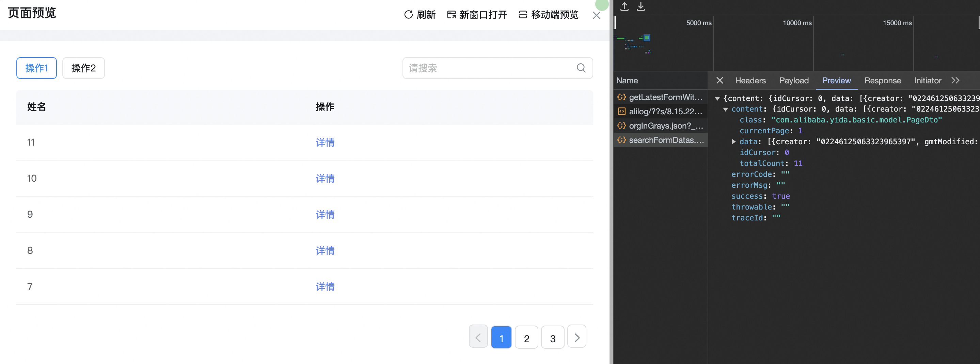
Task: Click the refresh icon next to 刷新
Action: (x=408, y=15)
